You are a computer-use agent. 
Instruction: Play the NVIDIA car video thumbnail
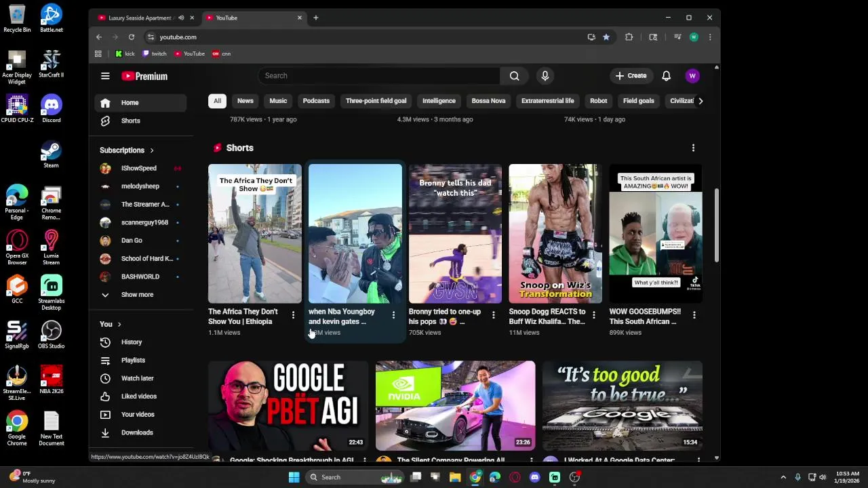pos(456,405)
